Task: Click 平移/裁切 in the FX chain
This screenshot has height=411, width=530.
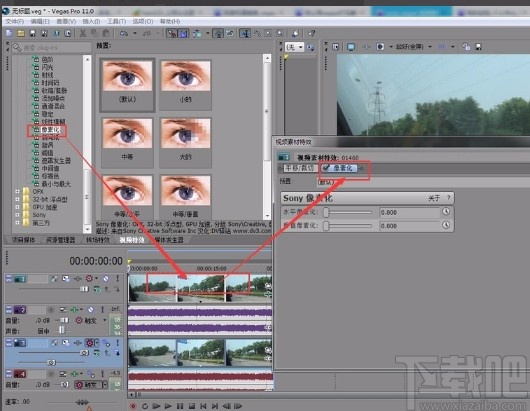Action: point(299,168)
